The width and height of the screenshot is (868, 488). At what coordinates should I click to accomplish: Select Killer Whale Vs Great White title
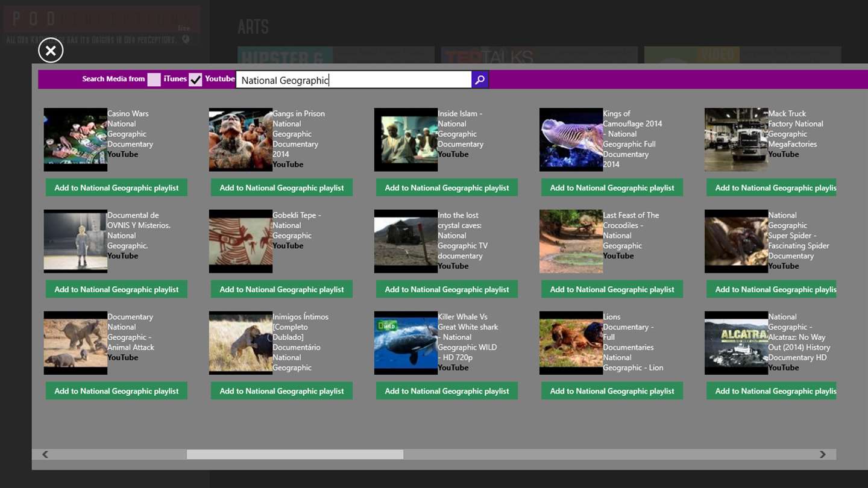[x=468, y=337]
